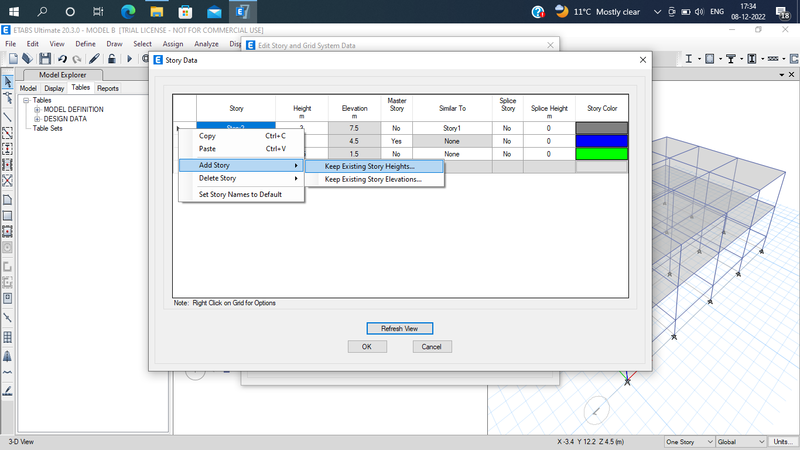Collapse the Tables tree node
This screenshot has height=450, width=800.
pyautogui.click(x=26, y=101)
